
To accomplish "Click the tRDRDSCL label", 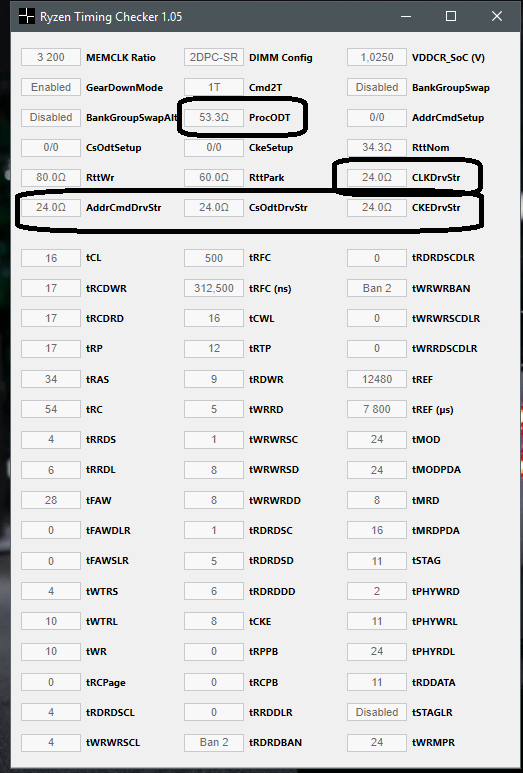I will pyautogui.click(x=110, y=712).
